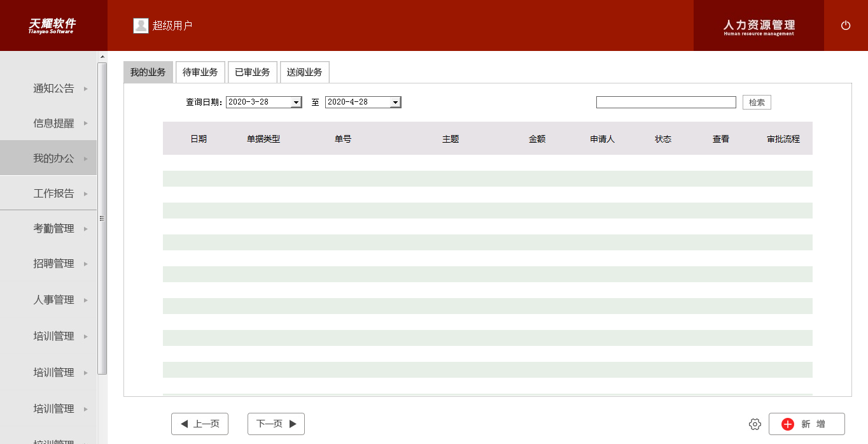Click the 金额 column header
The height and width of the screenshot is (444, 868).
pyautogui.click(x=537, y=139)
